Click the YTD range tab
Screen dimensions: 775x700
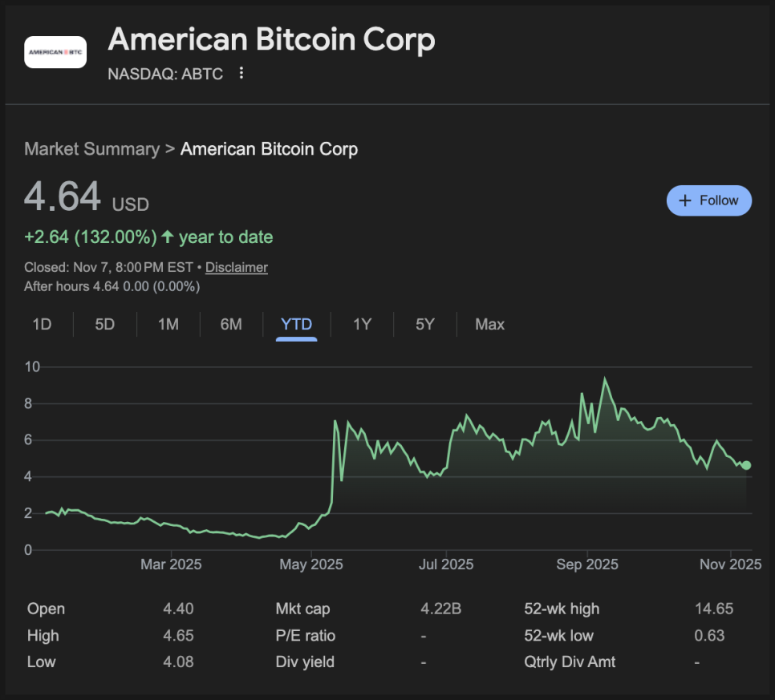pos(296,325)
